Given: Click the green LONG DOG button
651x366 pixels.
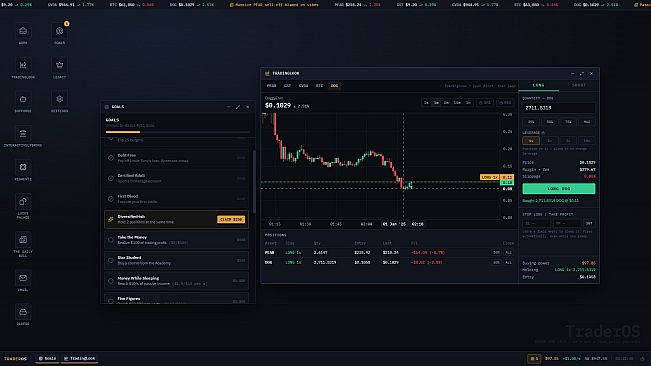Looking at the screenshot, I should coord(558,188).
